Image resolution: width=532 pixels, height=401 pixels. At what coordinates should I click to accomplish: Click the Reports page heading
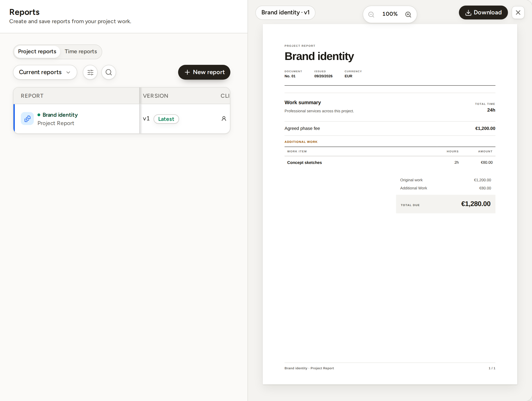click(x=24, y=12)
